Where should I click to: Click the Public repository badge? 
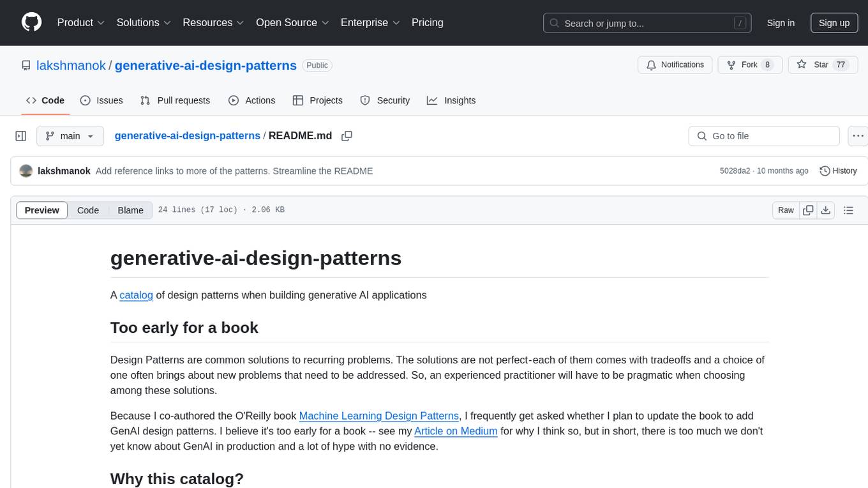317,65
